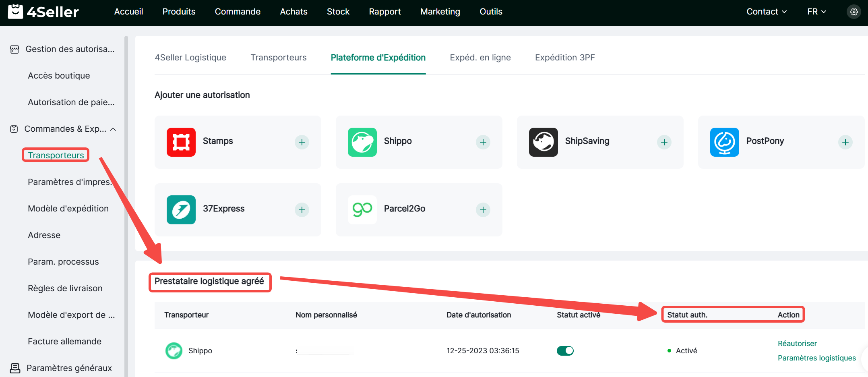Collapse the Commandes & Exp... sidebar section
This screenshot has width=868, height=377.
tap(113, 129)
